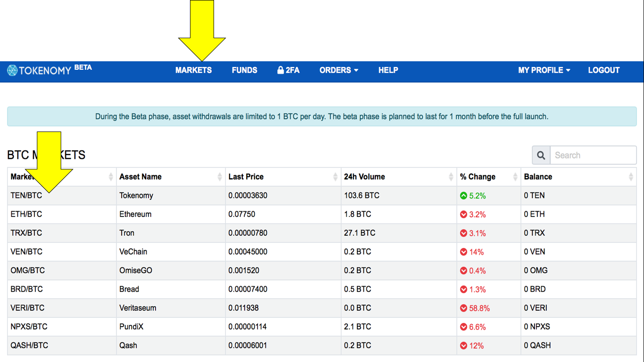
Task: Click the last price 0.00003630
Action: coord(248,195)
